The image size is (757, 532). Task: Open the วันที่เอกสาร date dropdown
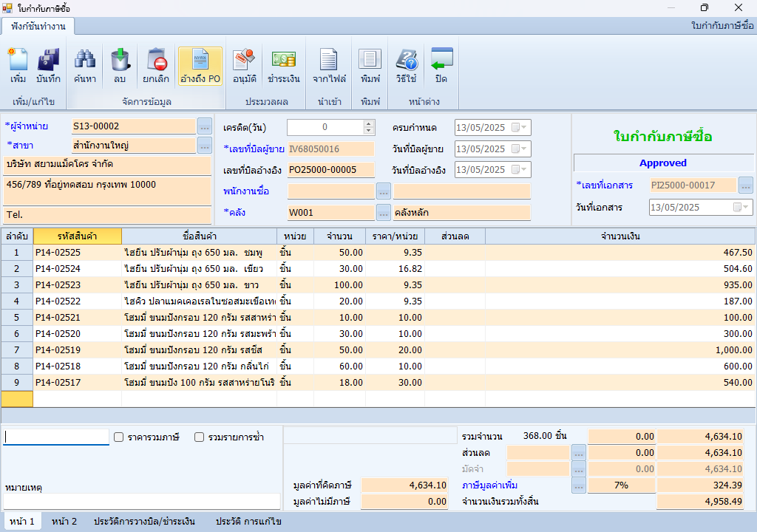746,207
